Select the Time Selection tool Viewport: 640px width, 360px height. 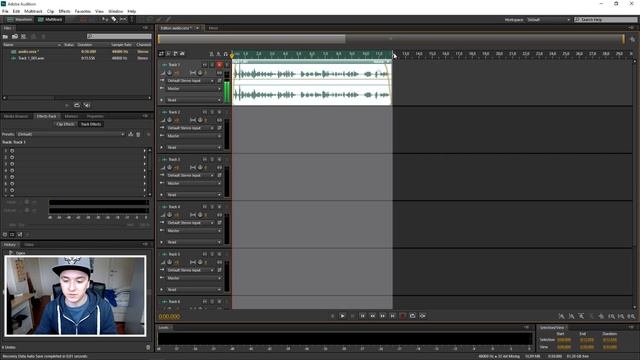[131, 19]
